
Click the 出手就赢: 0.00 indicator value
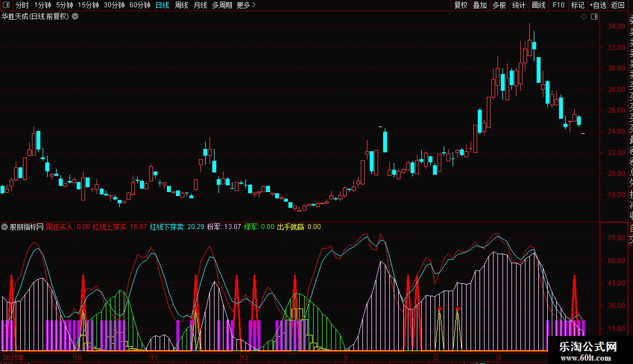point(299,227)
